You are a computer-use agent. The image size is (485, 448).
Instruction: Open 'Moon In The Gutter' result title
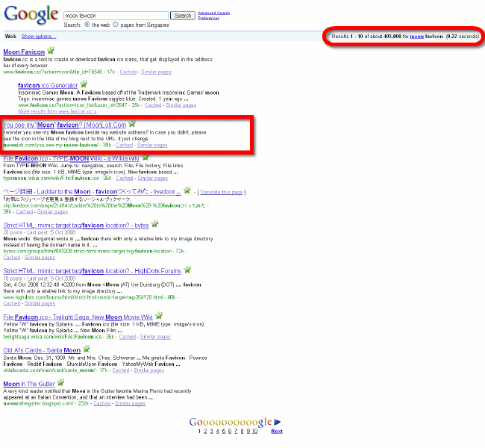click(x=29, y=384)
